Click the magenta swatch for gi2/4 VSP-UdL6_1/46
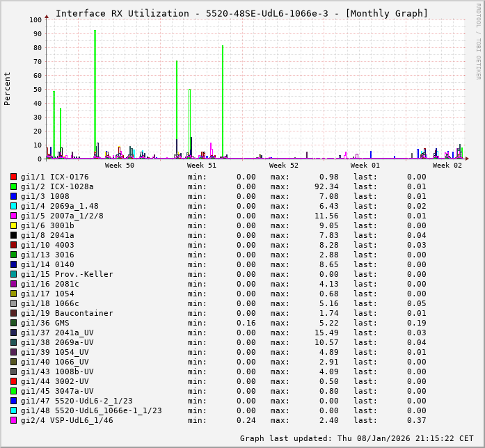Image resolution: width=485 pixels, height=448 pixels. tap(13, 420)
